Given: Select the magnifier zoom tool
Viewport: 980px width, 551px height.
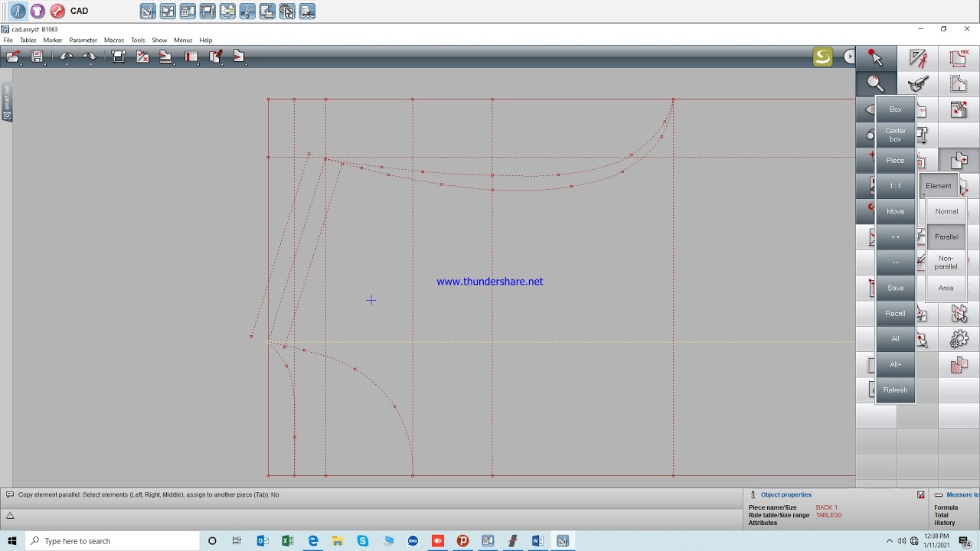Looking at the screenshot, I should coord(876,84).
